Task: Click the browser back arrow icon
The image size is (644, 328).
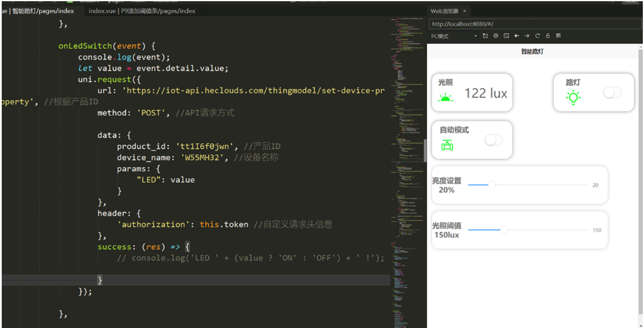Action: coord(517,36)
